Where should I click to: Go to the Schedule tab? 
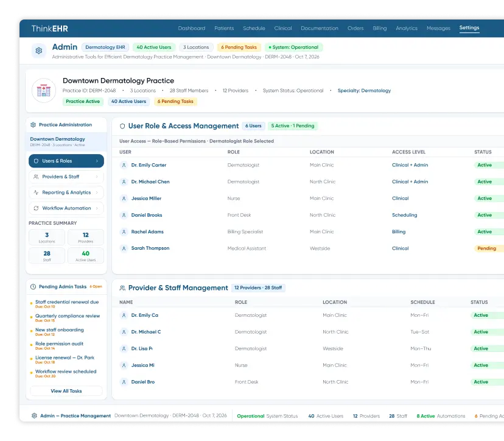254,28
